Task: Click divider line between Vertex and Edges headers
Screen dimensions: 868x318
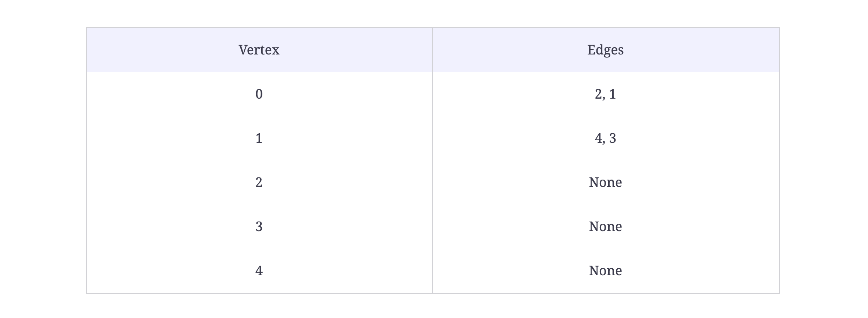Action: pyautogui.click(x=433, y=50)
